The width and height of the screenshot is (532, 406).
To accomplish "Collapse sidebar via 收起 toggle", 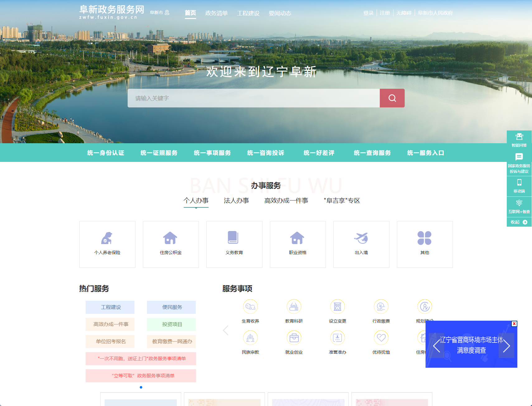I will tap(519, 222).
